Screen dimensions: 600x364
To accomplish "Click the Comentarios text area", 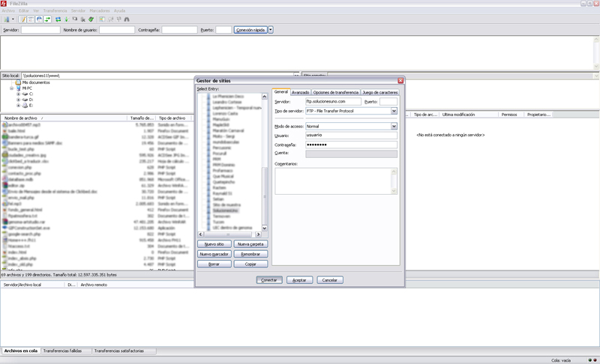I will click(x=336, y=181).
